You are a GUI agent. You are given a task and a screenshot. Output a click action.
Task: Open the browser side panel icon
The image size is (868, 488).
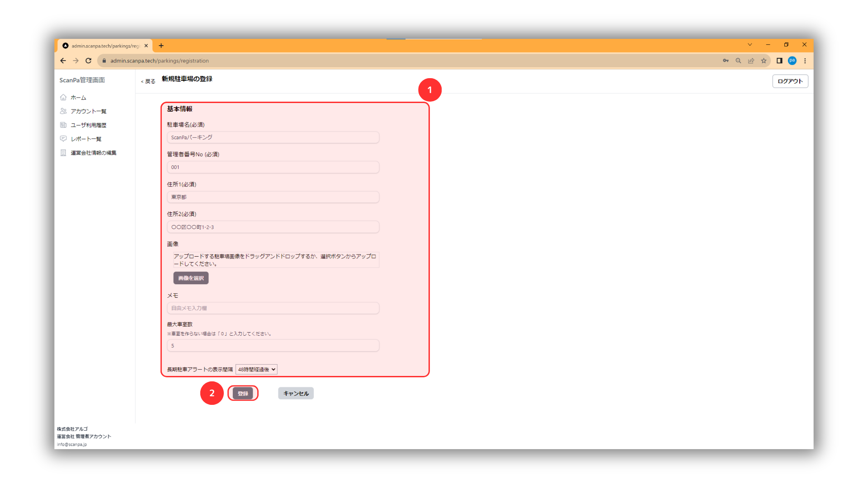coord(779,61)
